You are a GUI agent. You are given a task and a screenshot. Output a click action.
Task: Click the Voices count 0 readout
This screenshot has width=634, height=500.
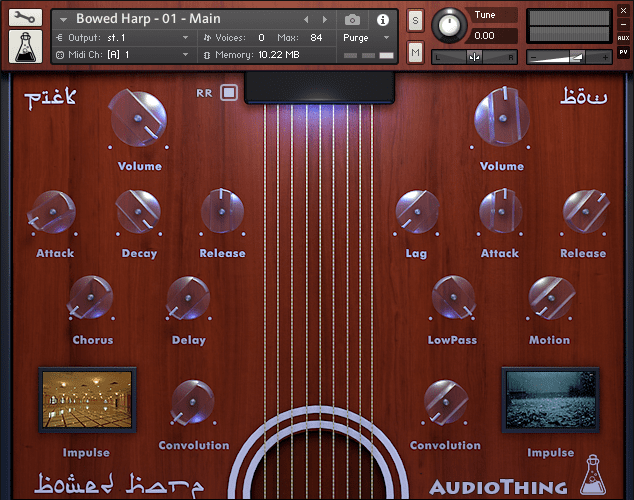point(261,38)
